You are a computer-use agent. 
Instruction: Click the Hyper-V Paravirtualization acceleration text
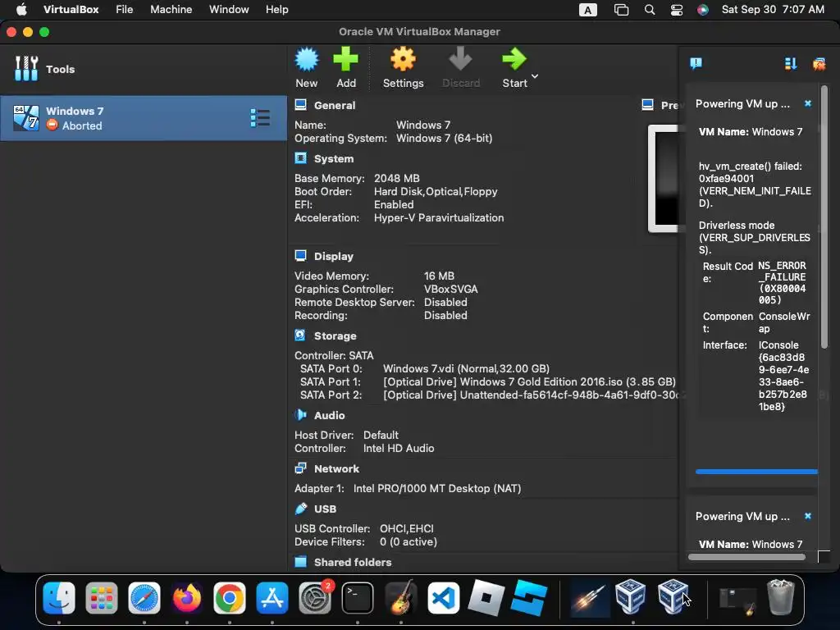coord(439,217)
